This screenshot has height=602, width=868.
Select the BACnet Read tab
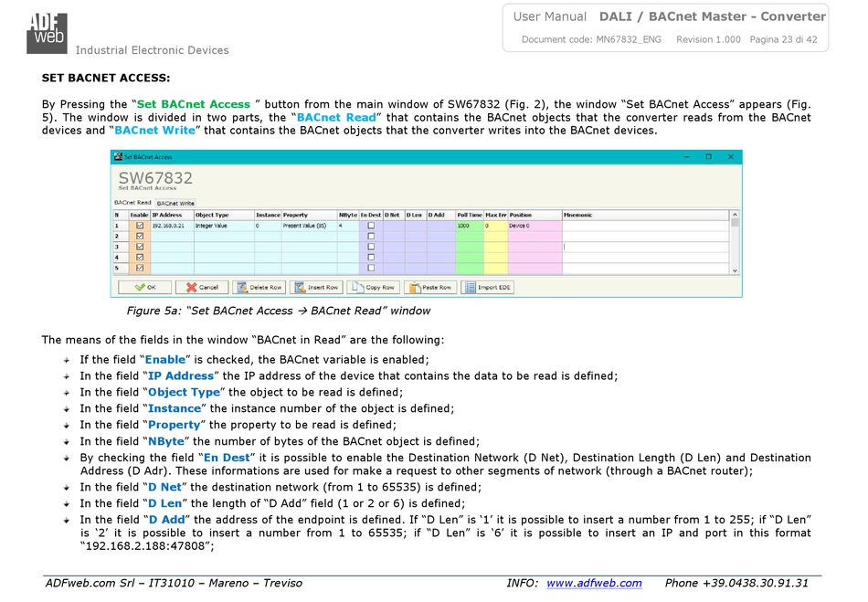(132, 203)
